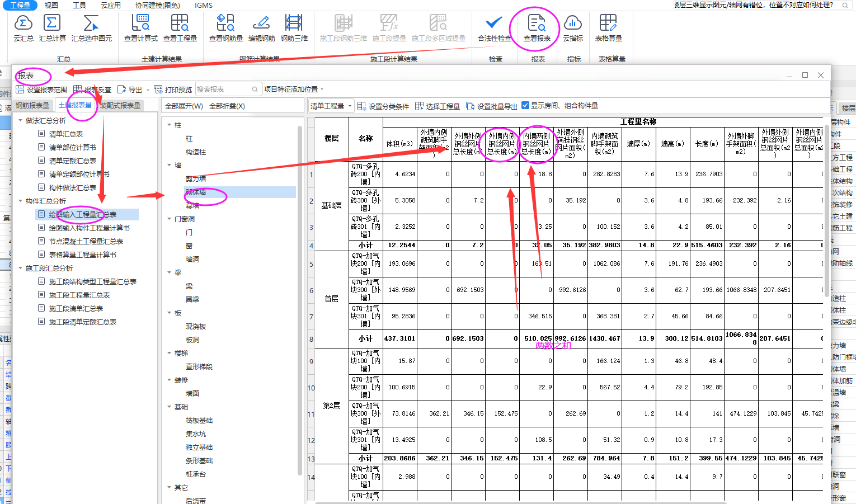Click 全部展开(W) button
Image resolution: width=856 pixels, height=504 pixels.
(x=184, y=106)
